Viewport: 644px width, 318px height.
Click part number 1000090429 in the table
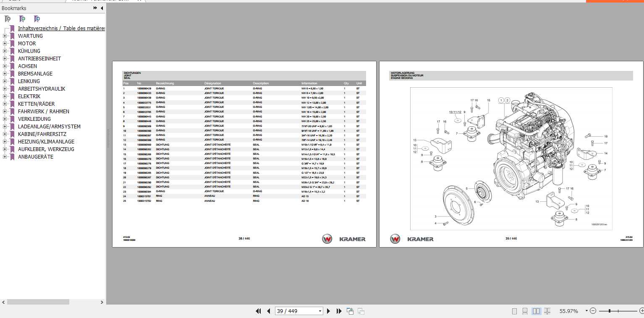pos(144,89)
